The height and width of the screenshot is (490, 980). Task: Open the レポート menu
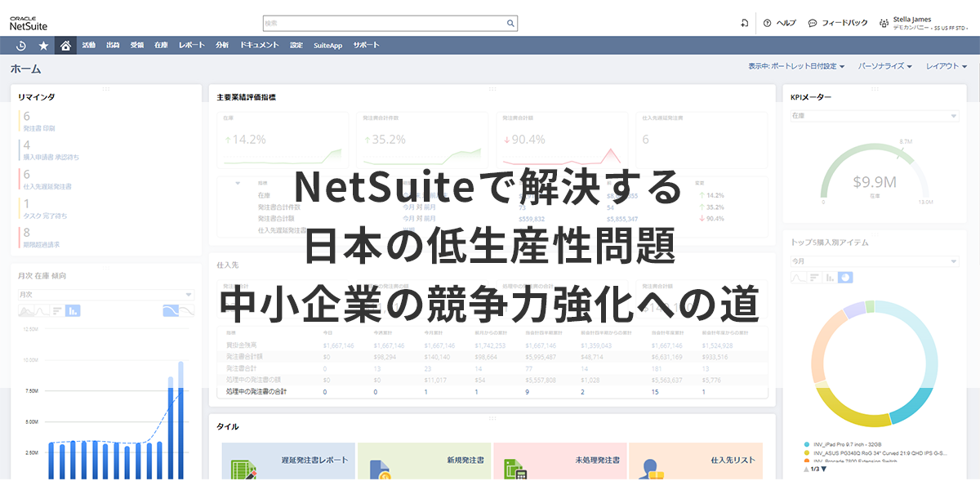click(191, 46)
